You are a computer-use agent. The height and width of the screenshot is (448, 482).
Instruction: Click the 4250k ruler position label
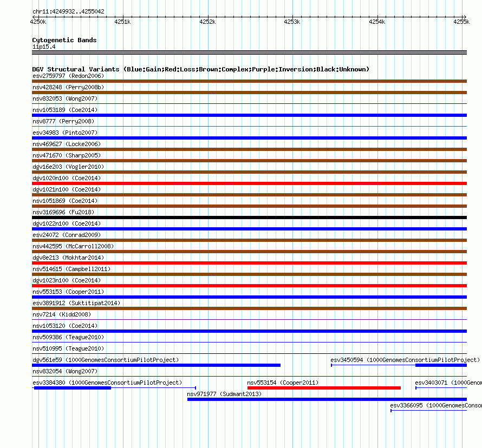[38, 22]
